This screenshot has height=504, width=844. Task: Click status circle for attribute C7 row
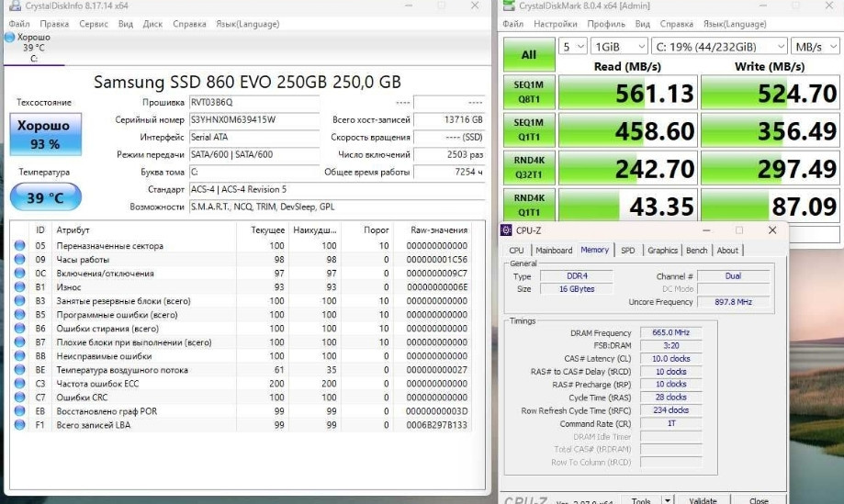click(x=20, y=397)
